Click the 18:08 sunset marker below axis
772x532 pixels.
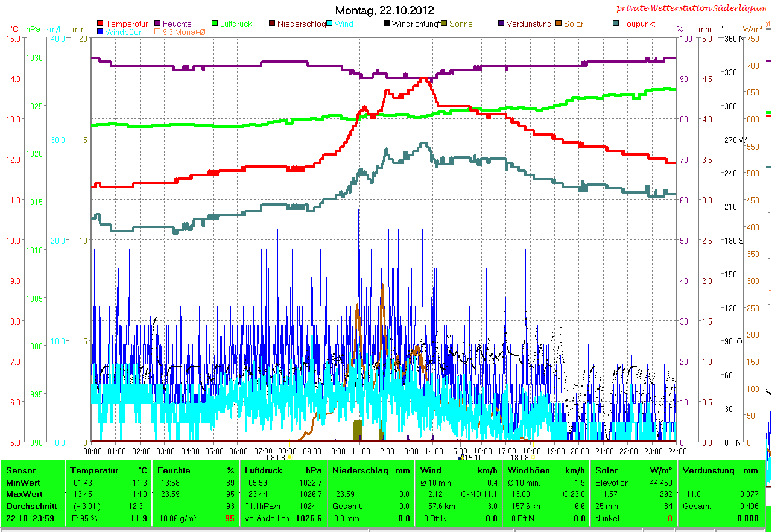(519, 458)
